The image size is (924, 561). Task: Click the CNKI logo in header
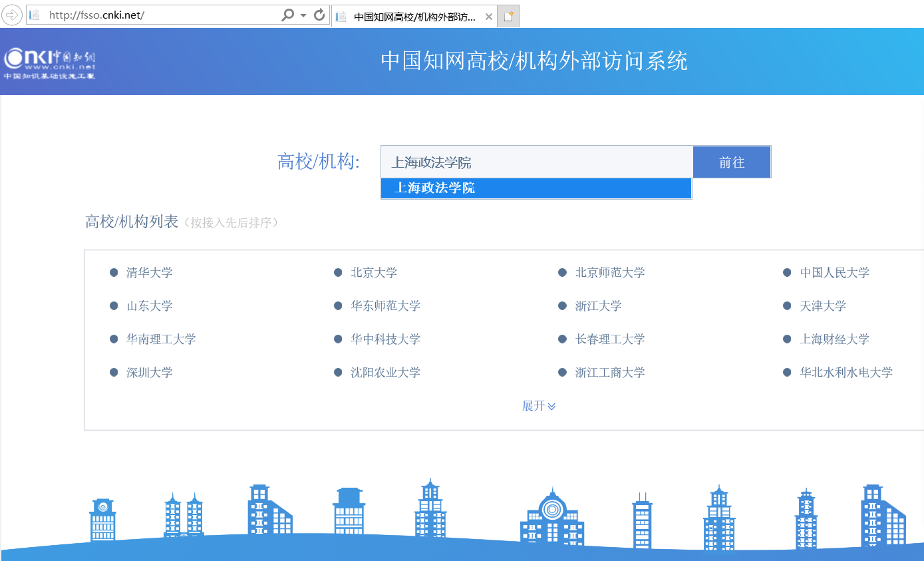point(50,63)
